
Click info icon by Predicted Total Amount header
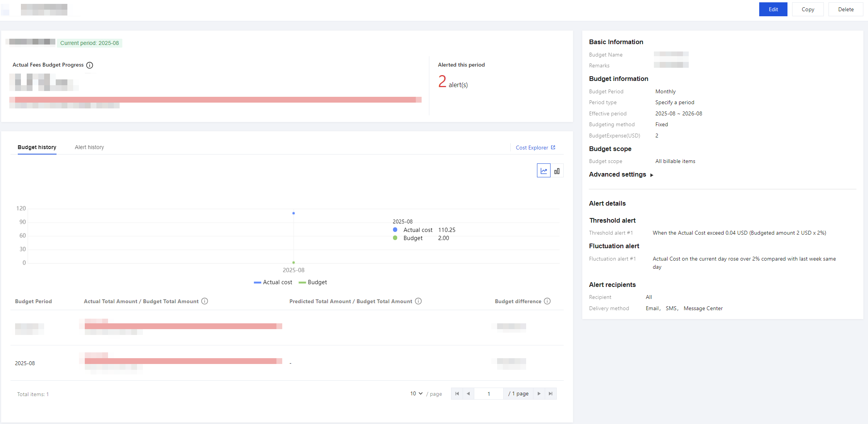pos(418,301)
